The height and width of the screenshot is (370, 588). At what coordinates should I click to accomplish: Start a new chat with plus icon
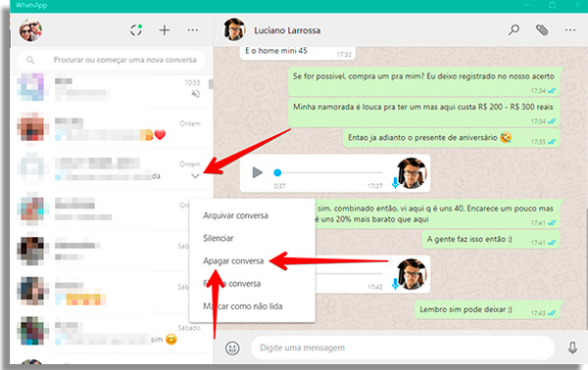click(x=165, y=30)
